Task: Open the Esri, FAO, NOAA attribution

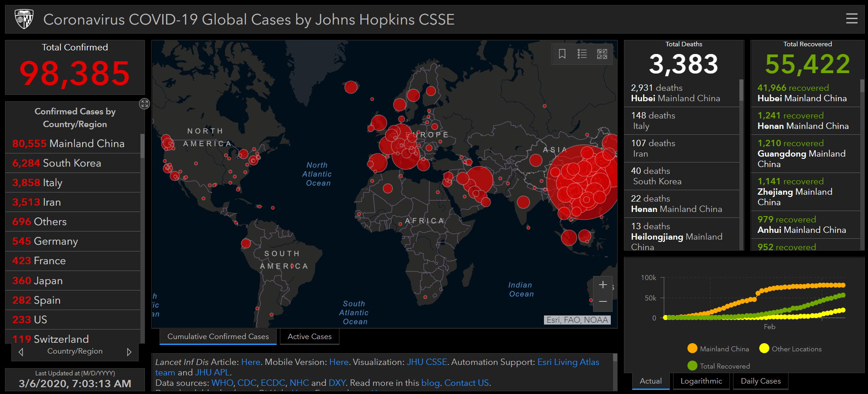Action: 577,320
